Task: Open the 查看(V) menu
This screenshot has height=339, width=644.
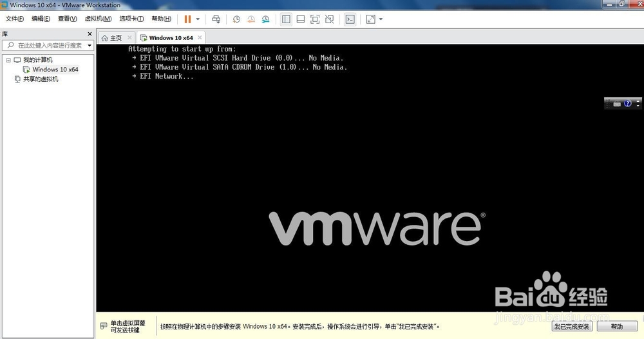Action: (68, 19)
